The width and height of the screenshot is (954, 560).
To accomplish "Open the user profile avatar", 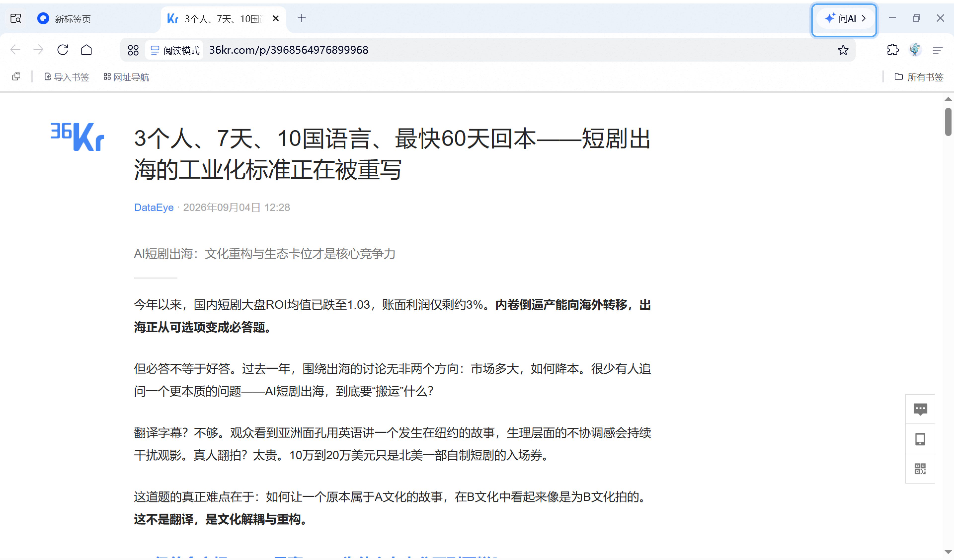I will coord(915,50).
